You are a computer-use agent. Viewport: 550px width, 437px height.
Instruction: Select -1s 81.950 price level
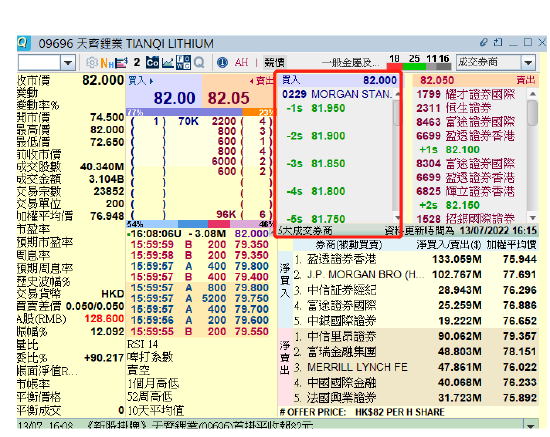pyautogui.click(x=316, y=108)
